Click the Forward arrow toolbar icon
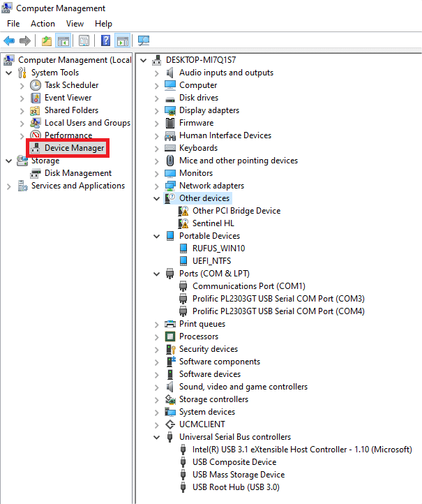The height and width of the screenshot is (504, 422). (25, 40)
